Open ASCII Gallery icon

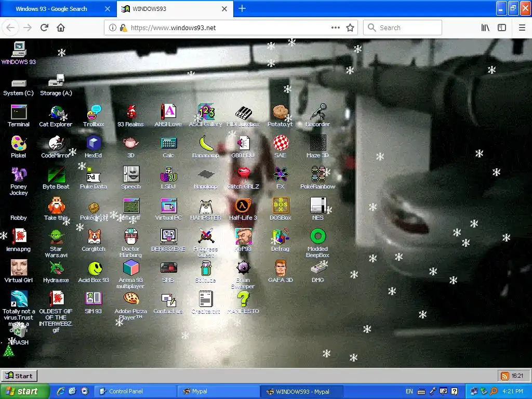click(x=206, y=116)
